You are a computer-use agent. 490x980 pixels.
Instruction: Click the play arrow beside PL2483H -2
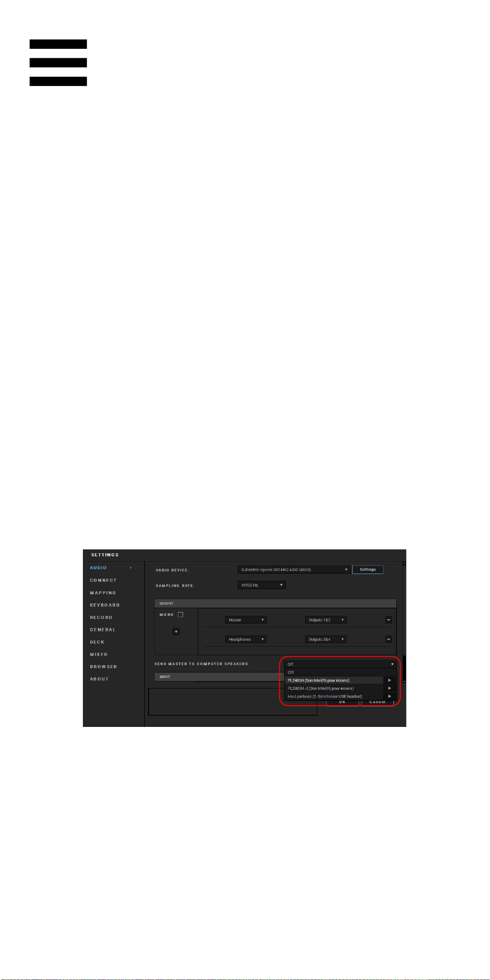(x=389, y=688)
